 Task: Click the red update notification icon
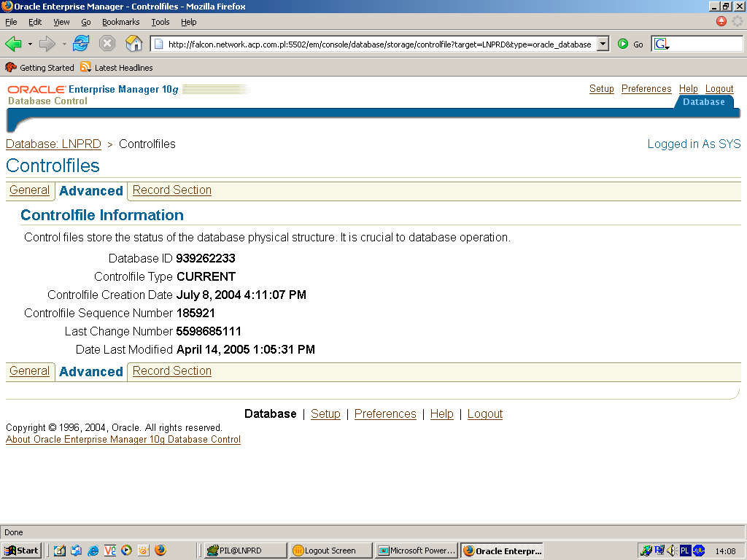[721, 21]
